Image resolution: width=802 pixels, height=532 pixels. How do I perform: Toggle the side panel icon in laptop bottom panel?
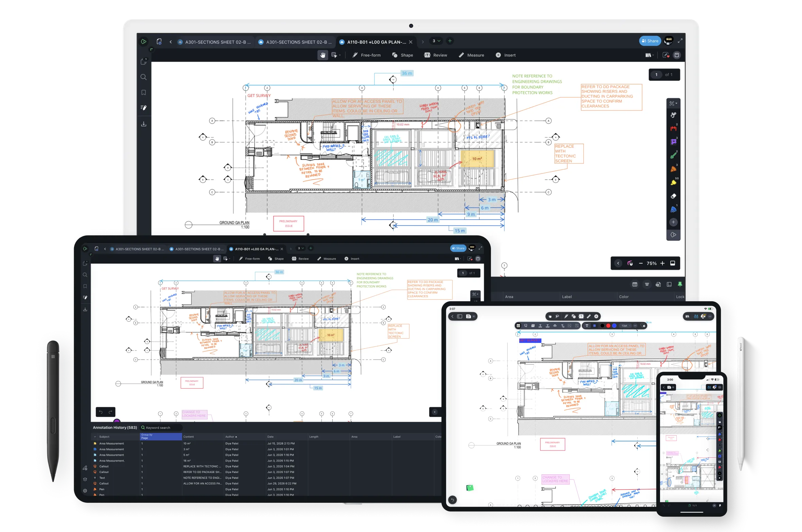669,284
